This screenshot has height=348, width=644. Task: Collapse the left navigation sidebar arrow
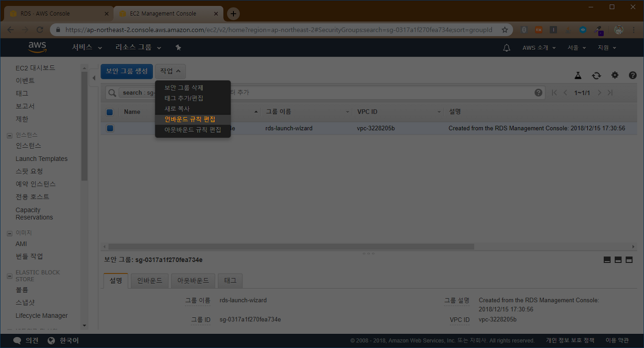[x=94, y=78]
